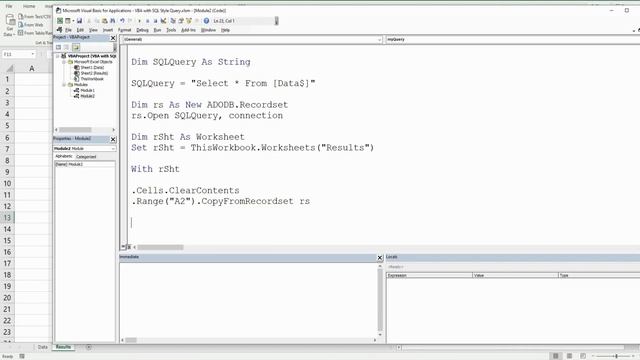
Task: Click the Paste icon in VBA toolbar
Action: [x=105, y=21]
